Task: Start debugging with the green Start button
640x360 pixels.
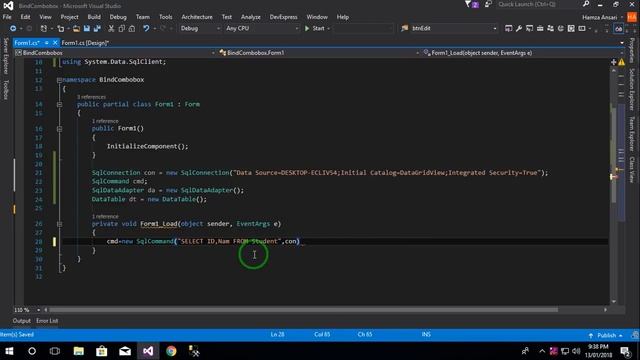Action: tap(315, 29)
